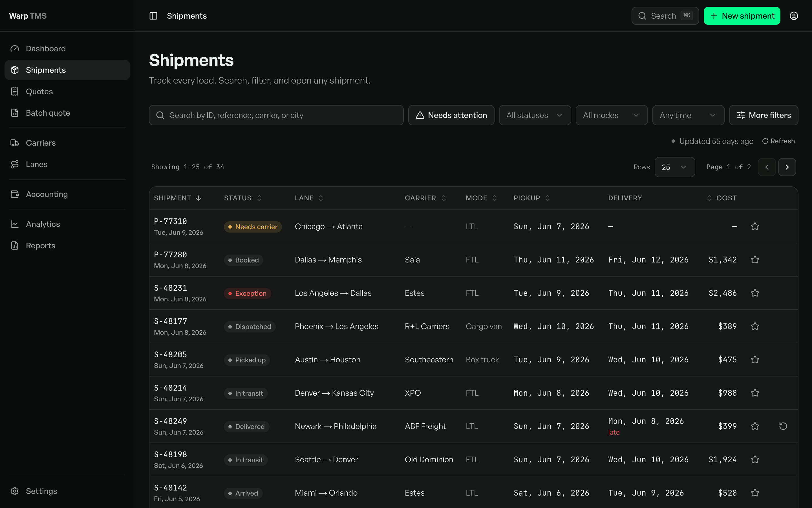The width and height of the screenshot is (812, 508).
Task: Click the Analytics chart icon
Action: [x=15, y=224]
